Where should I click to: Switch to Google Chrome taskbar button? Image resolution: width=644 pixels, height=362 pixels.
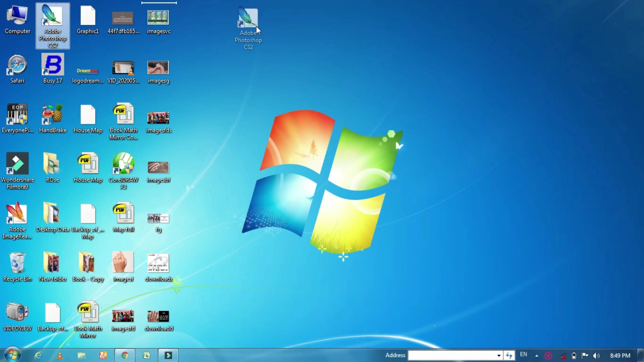click(125, 355)
